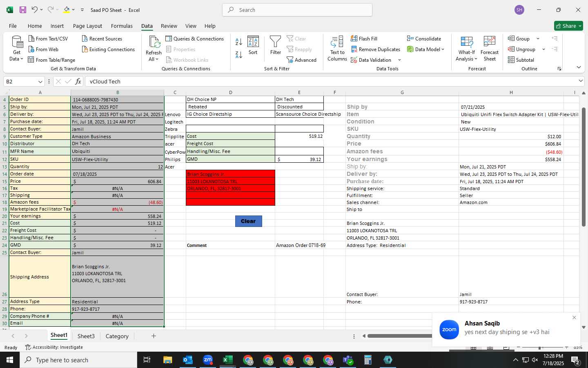Click From Table/Range option
Image resolution: width=588 pixels, height=368 pixels.
52,60
